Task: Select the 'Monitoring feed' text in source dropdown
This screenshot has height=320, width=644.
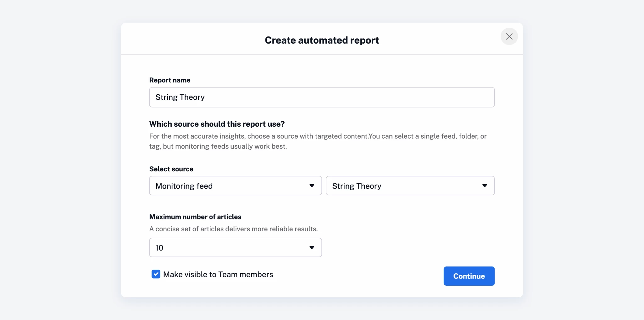Action: (184, 186)
